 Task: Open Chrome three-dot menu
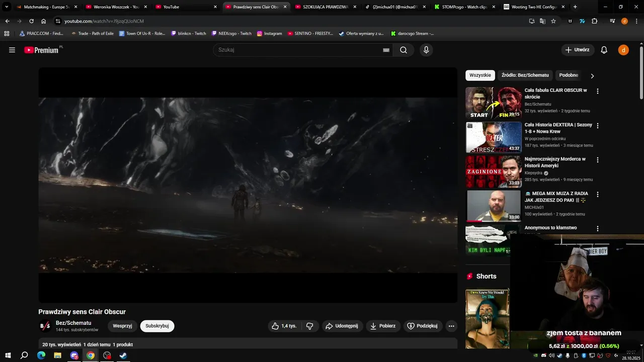636,21
